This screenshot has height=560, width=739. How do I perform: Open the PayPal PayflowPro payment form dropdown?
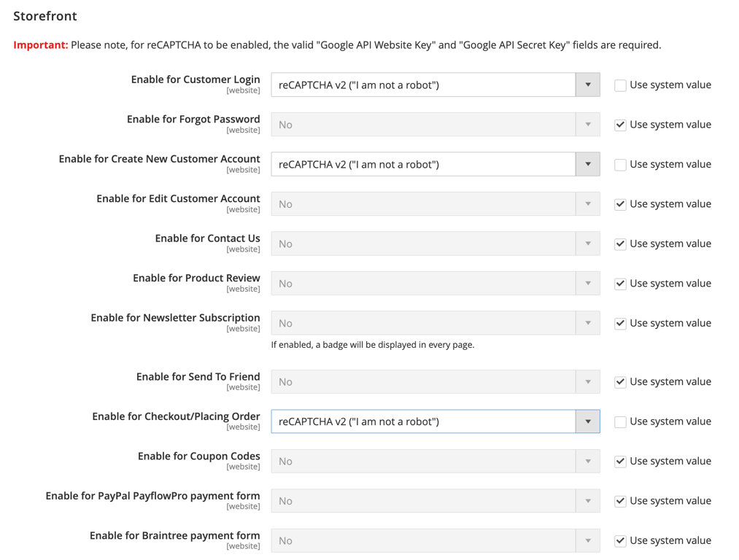tap(587, 500)
